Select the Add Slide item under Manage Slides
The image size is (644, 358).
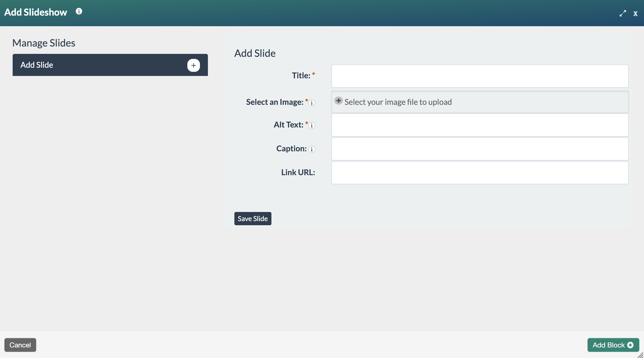click(x=110, y=65)
